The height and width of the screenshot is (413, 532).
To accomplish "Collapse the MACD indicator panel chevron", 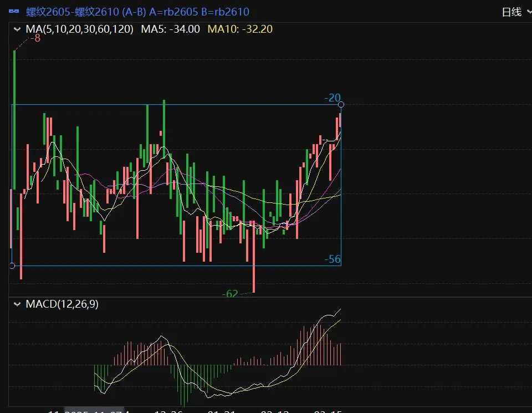I will (x=16, y=304).
